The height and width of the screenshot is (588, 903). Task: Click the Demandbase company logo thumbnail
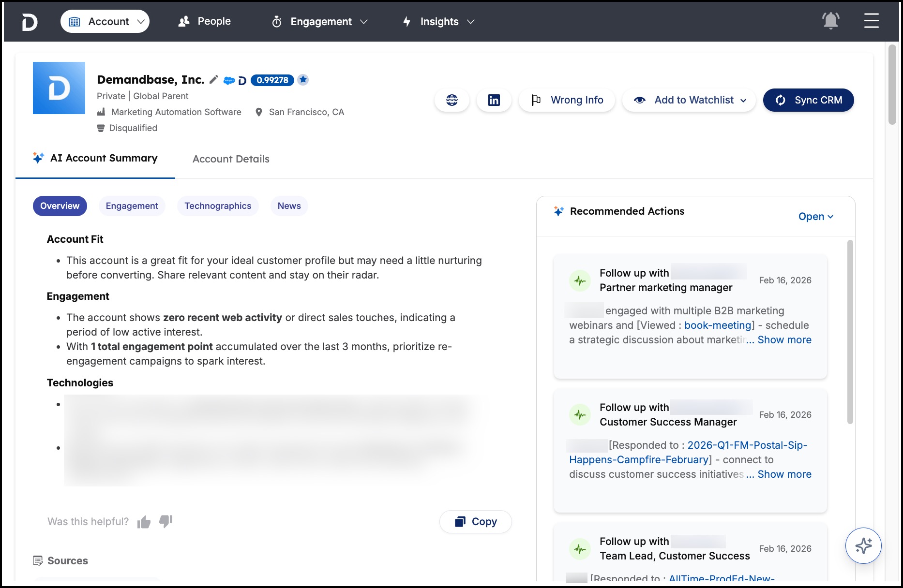59,88
